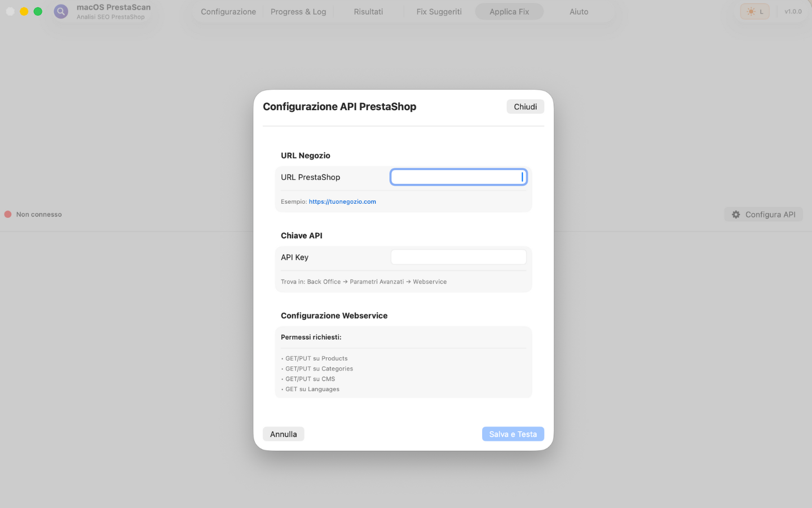The width and height of the screenshot is (812, 508).
Task: Open the Aiuto tab
Action: click(x=579, y=11)
